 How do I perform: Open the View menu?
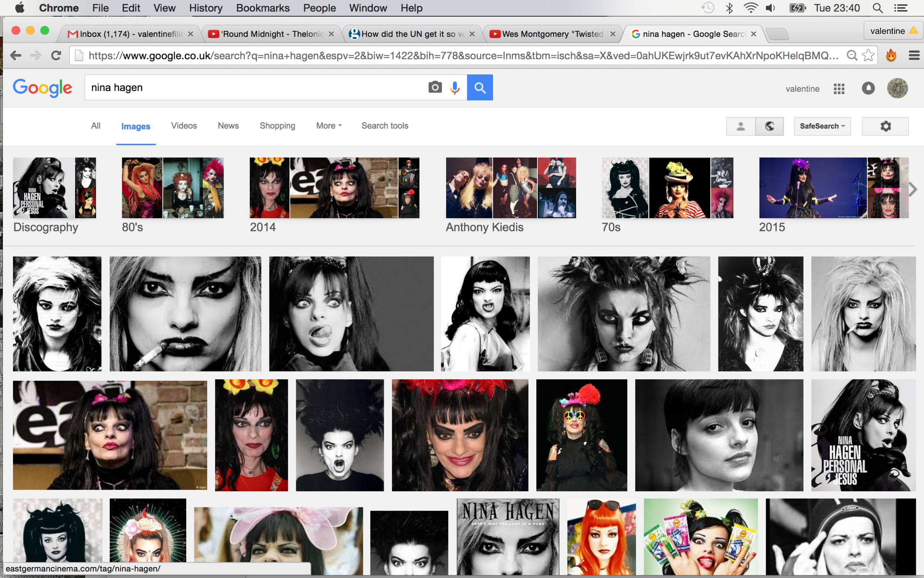(x=164, y=8)
